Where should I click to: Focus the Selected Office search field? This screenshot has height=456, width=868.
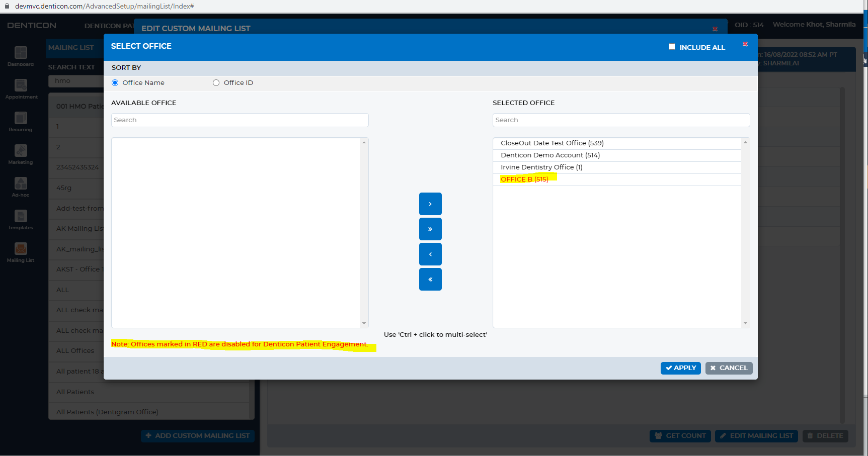[x=621, y=120]
